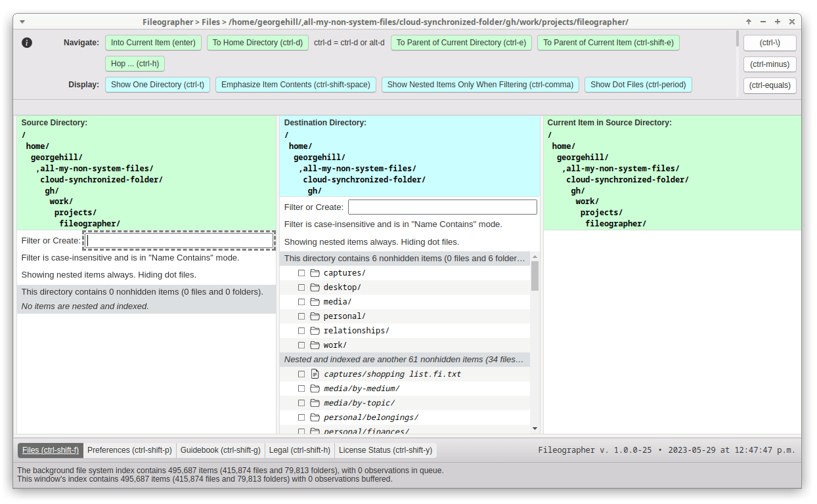Click folder icon of personal/belongings/ row
Screen dimensions: 817x504
315,417
